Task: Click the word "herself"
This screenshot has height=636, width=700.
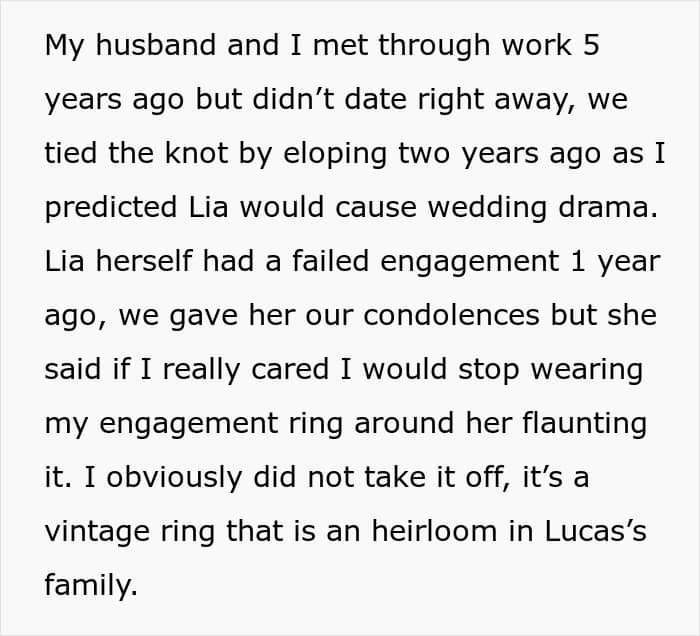Action: click(144, 261)
